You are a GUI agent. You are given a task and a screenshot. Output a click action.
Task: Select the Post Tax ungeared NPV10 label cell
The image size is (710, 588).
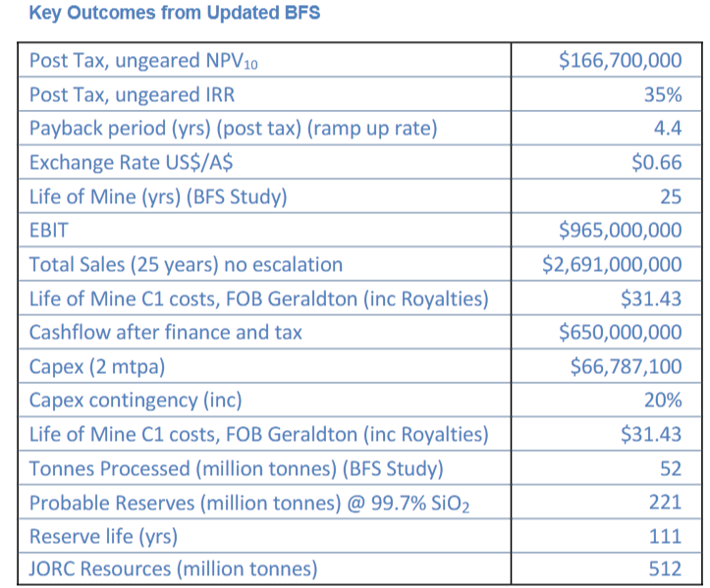tap(143, 61)
